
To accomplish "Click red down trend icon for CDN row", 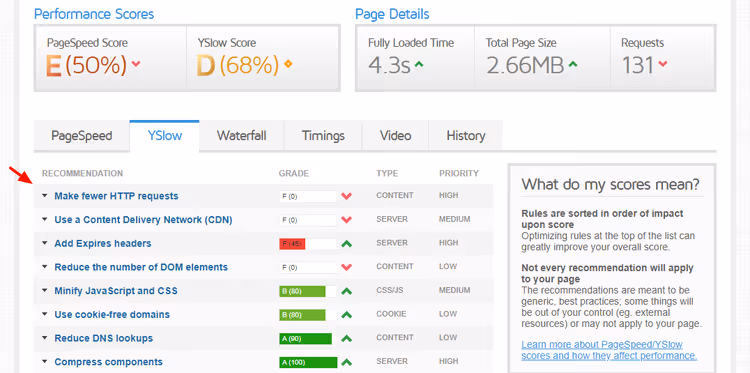I will click(347, 219).
